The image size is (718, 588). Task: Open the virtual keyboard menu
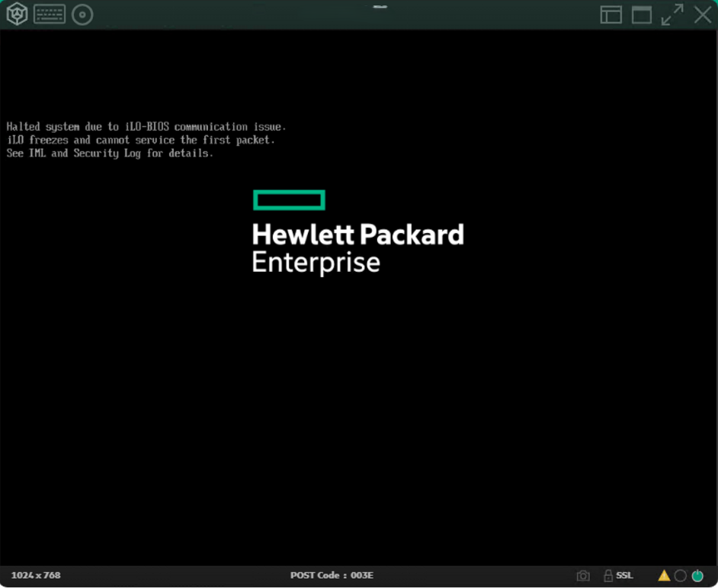[x=50, y=14]
